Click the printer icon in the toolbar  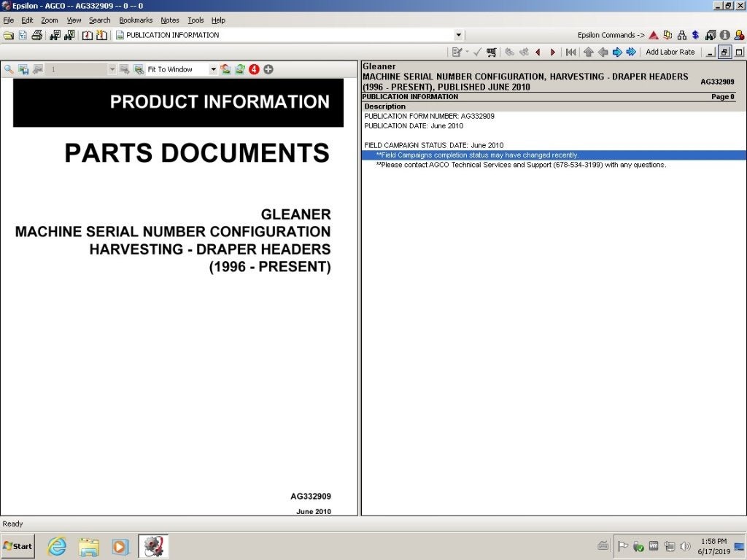(36, 35)
